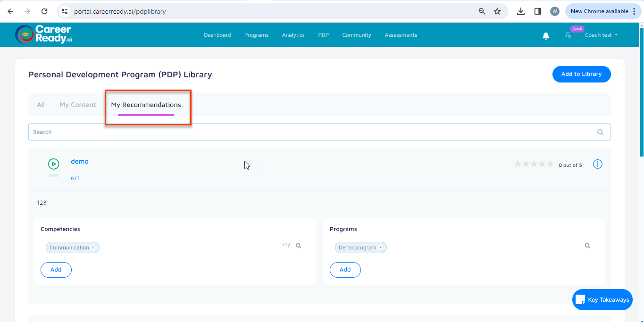Expand the +17 more competencies indicator
This screenshot has width=644, height=322.
tap(286, 245)
